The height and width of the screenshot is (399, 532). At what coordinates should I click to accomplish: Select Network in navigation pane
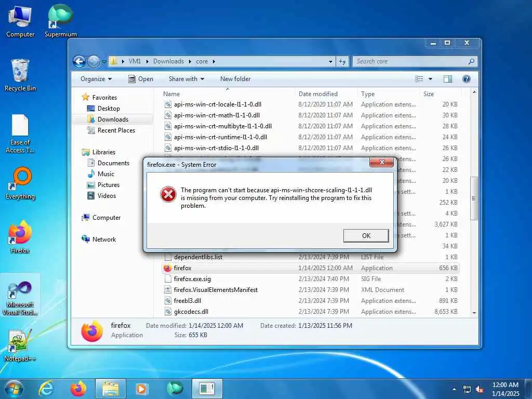pos(104,239)
